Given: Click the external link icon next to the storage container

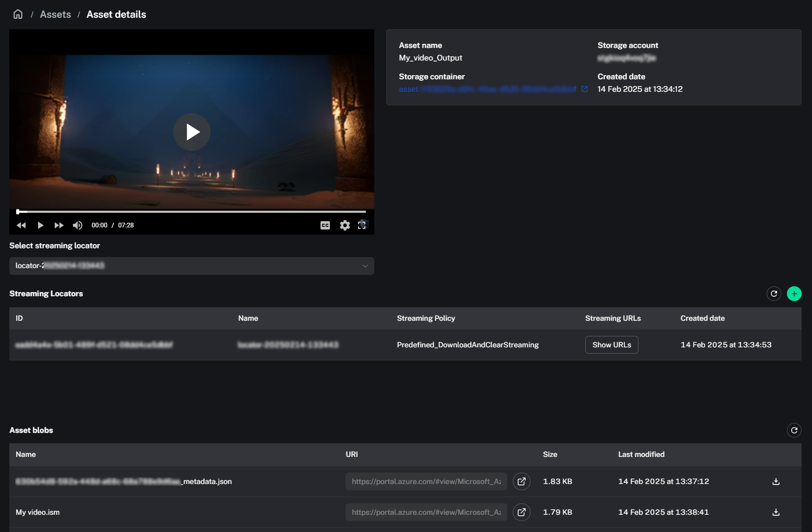Looking at the screenshot, I should click(584, 89).
